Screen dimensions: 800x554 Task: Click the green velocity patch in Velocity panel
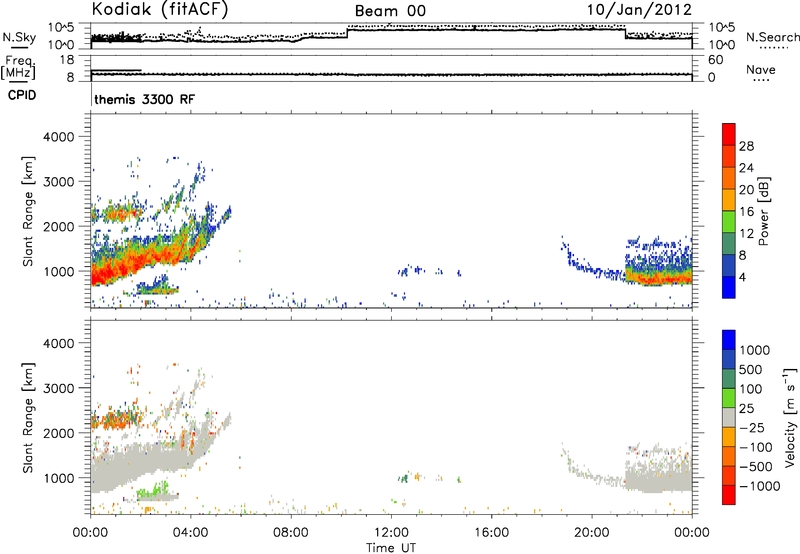pyautogui.click(x=153, y=491)
